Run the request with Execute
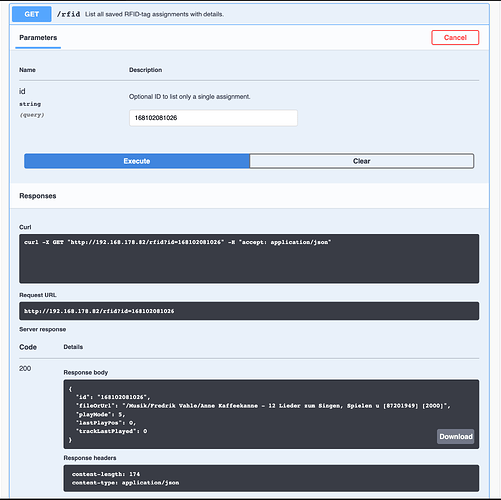The width and height of the screenshot is (501, 500). click(137, 161)
